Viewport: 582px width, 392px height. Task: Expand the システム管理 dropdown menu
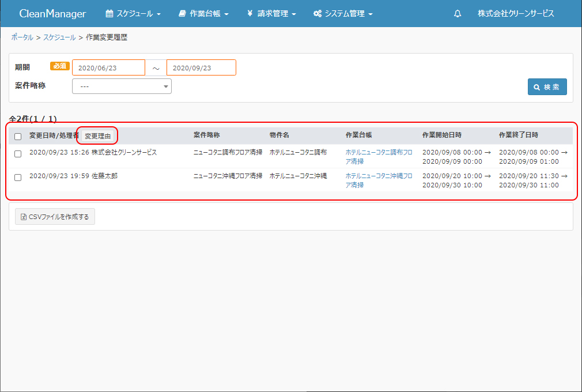click(x=343, y=14)
